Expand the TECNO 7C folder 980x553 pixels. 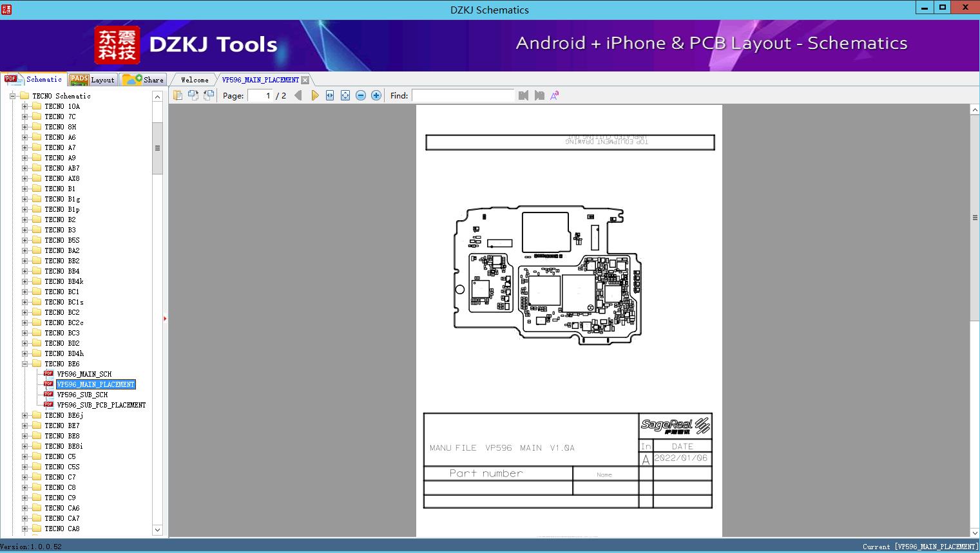(x=24, y=117)
